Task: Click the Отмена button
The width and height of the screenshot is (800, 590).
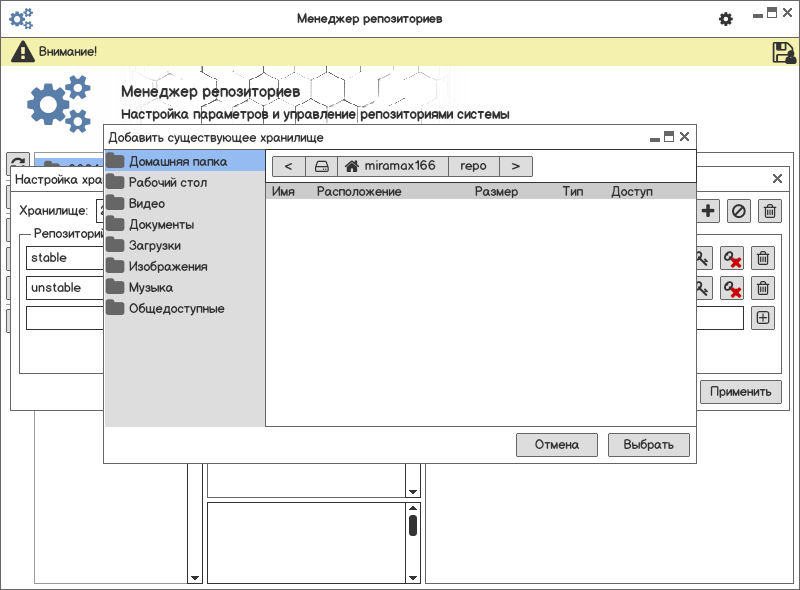Action: tap(557, 445)
